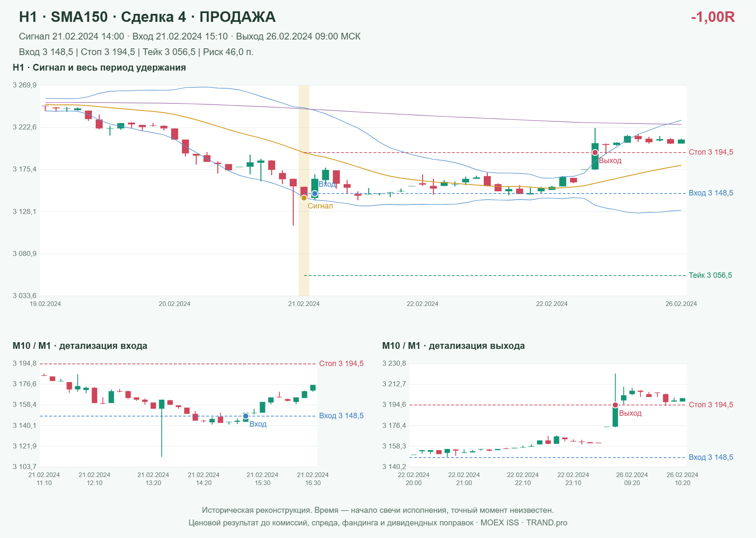Click the 22.02.2024 22:10 tick in exit chart
Image resolution: width=756 pixels, height=538 pixels.
click(x=523, y=479)
